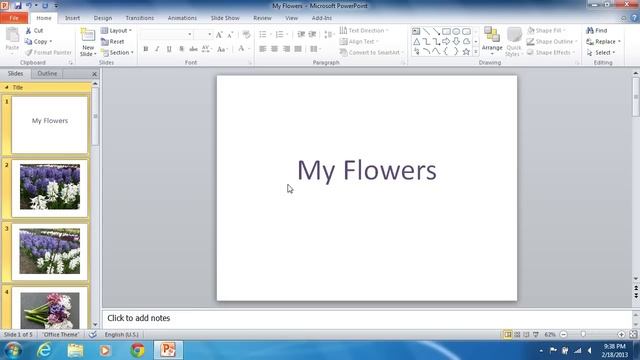Zoom in with the plus button
The image size is (640, 360).
621,334
